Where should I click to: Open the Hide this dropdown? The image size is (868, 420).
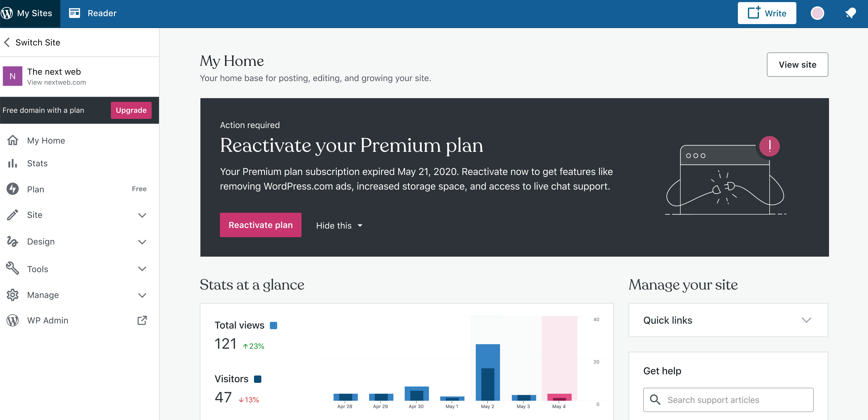point(339,226)
